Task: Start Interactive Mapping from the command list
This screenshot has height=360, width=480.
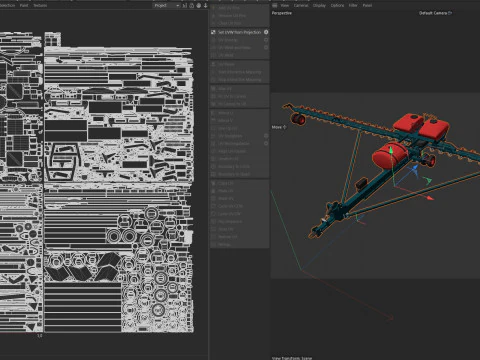Action: pos(239,72)
